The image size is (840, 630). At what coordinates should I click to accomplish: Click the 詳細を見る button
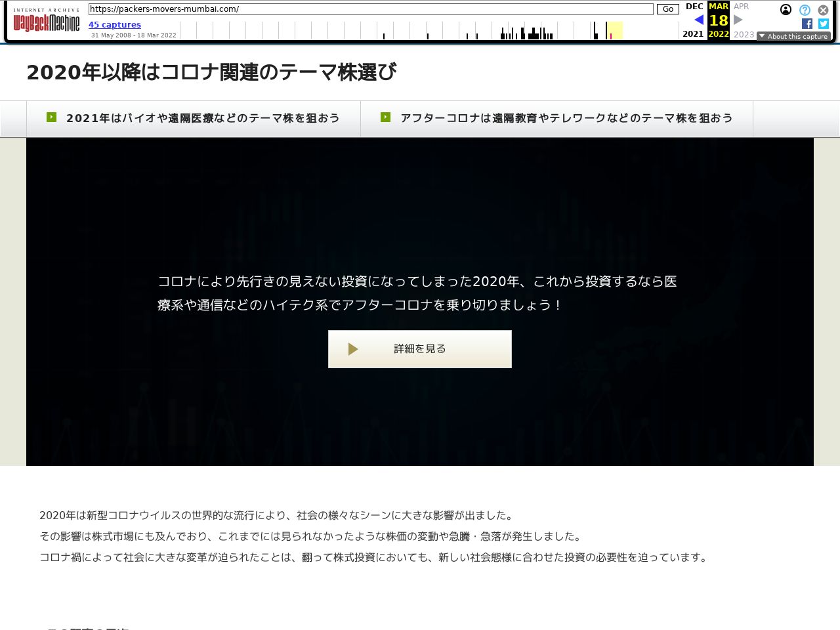click(x=420, y=349)
